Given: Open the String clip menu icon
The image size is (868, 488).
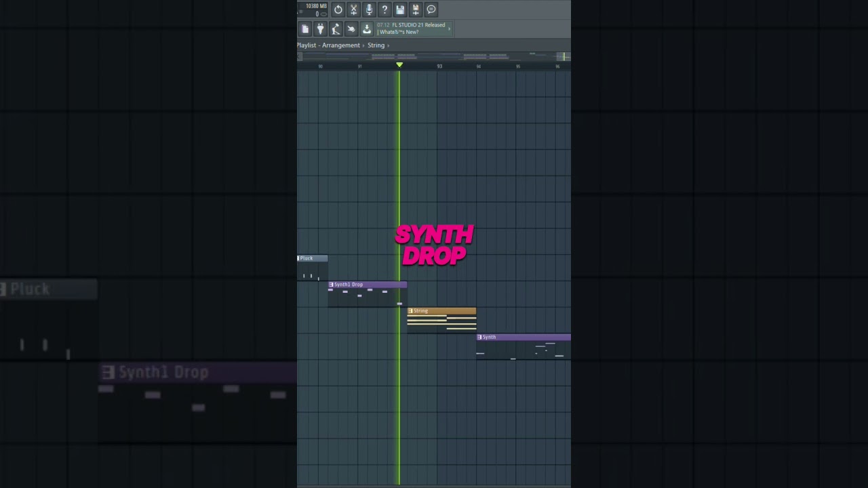Looking at the screenshot, I should 410,311.
